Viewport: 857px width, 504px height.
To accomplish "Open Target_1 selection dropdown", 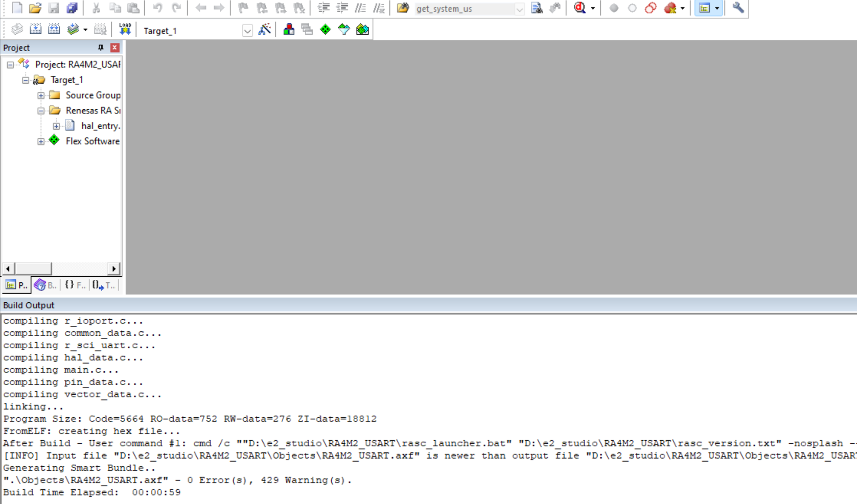I will click(x=247, y=31).
